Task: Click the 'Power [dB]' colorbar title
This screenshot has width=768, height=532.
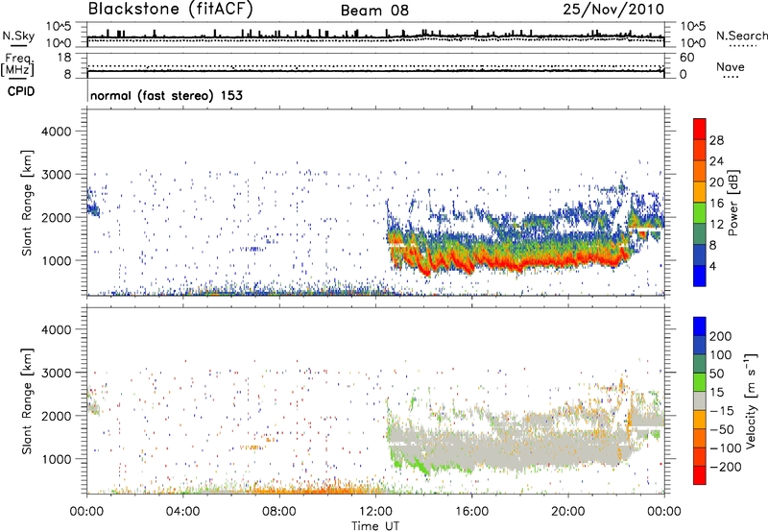Action: (x=733, y=203)
